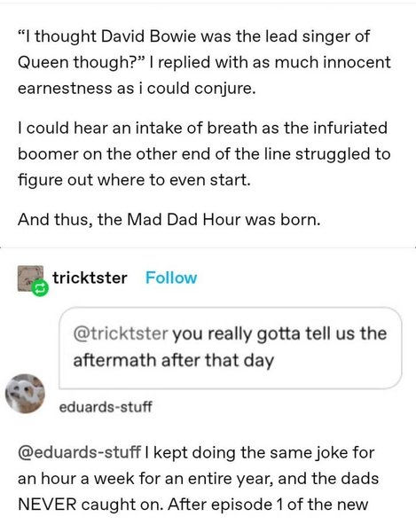Click the paragraph starting "I thought David Bowie"
The height and width of the screenshot is (532, 416).
pyautogui.click(x=204, y=62)
